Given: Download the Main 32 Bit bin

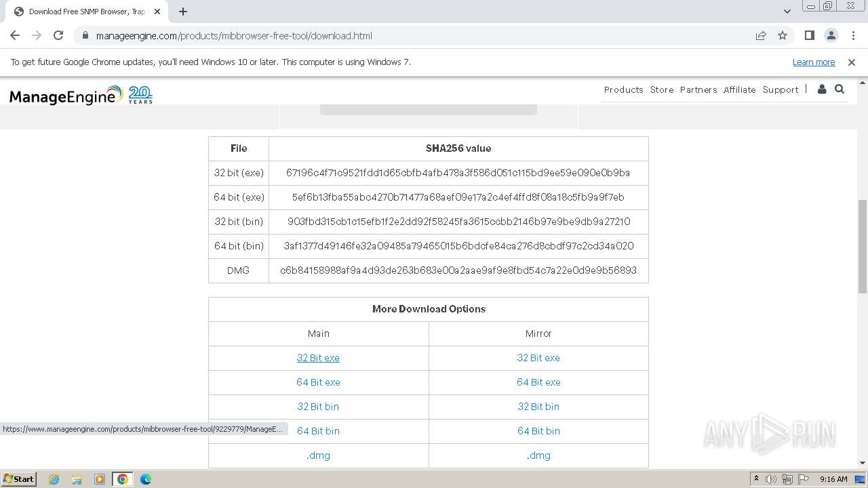Looking at the screenshot, I should click(x=318, y=407).
